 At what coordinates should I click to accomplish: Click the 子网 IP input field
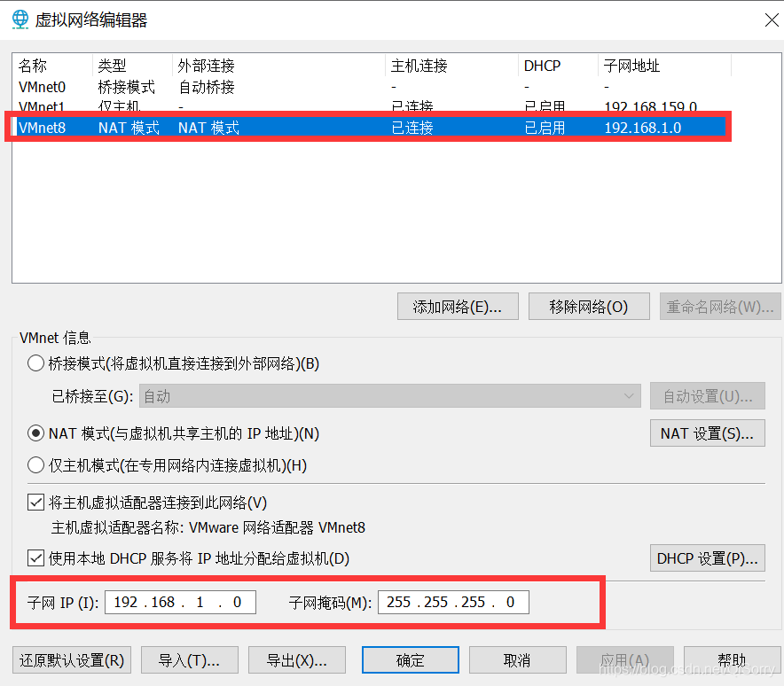(181, 602)
